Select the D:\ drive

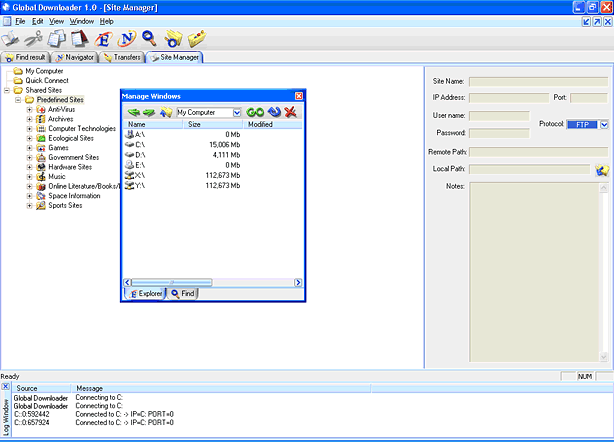point(135,155)
